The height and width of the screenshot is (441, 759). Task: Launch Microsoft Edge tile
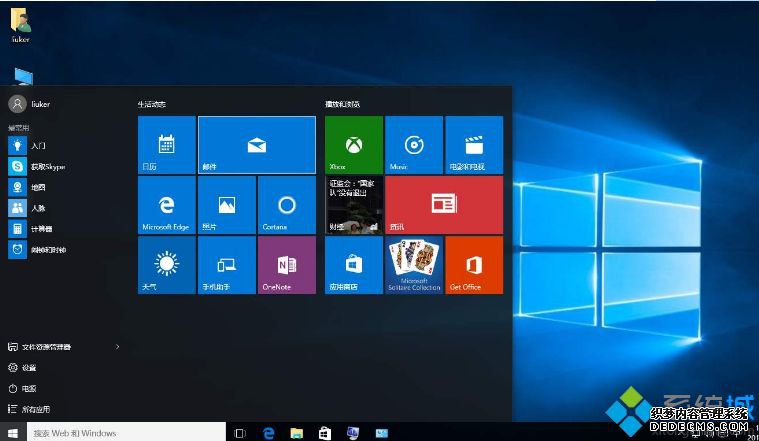[167, 205]
